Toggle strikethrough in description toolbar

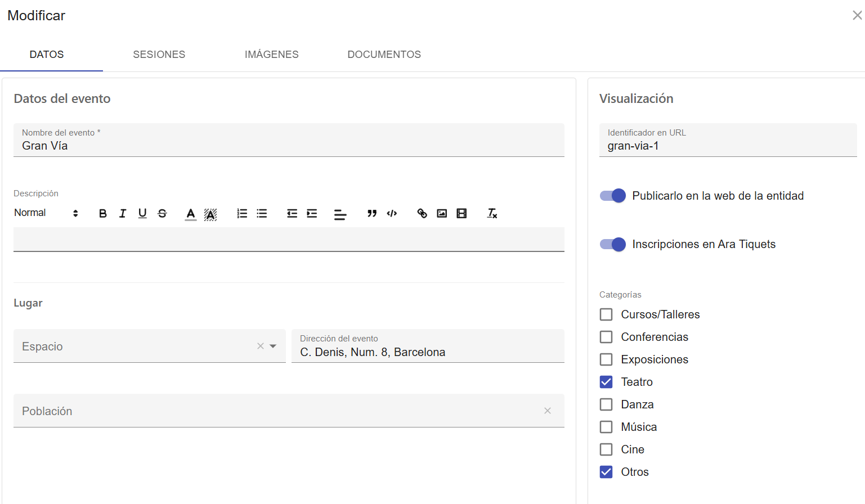coord(162,213)
